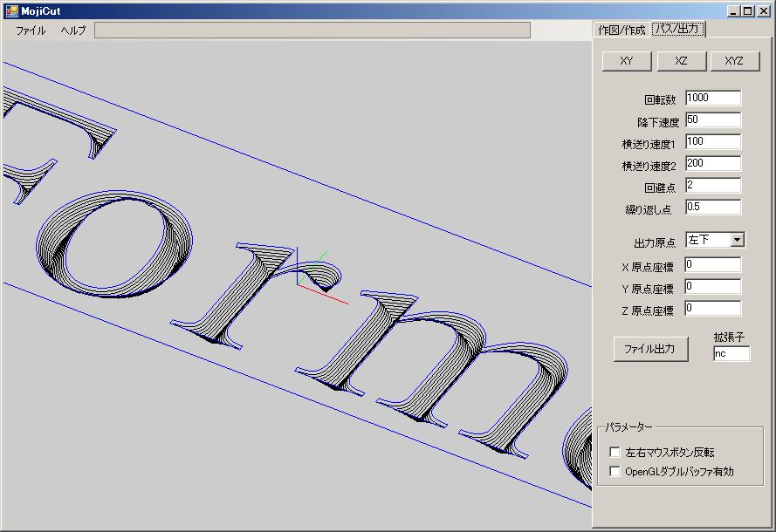This screenshot has height=532, width=776.
Task: Close the MojiCut window
Action: 763,10
